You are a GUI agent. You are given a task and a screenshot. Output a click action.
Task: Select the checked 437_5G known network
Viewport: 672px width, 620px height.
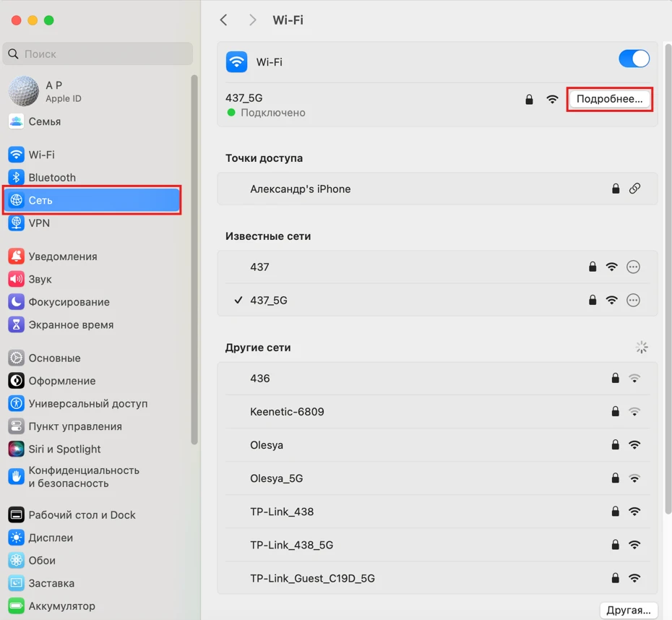pyautogui.click(x=437, y=300)
